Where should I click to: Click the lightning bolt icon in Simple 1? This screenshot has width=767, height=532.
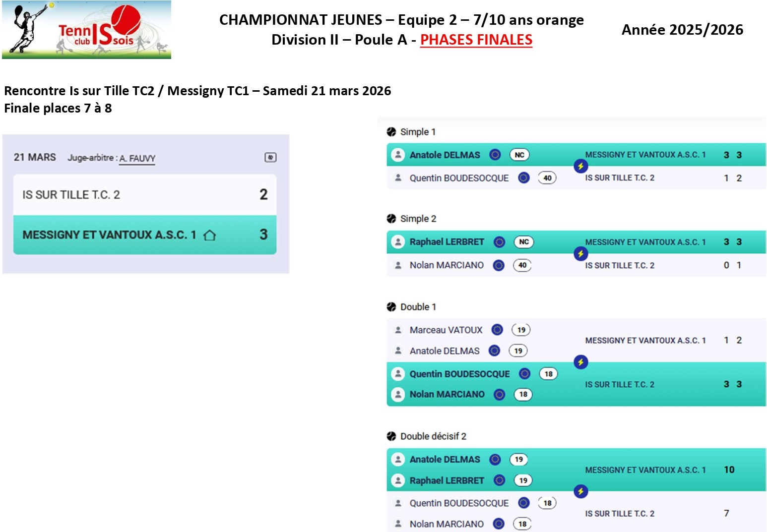click(x=580, y=166)
